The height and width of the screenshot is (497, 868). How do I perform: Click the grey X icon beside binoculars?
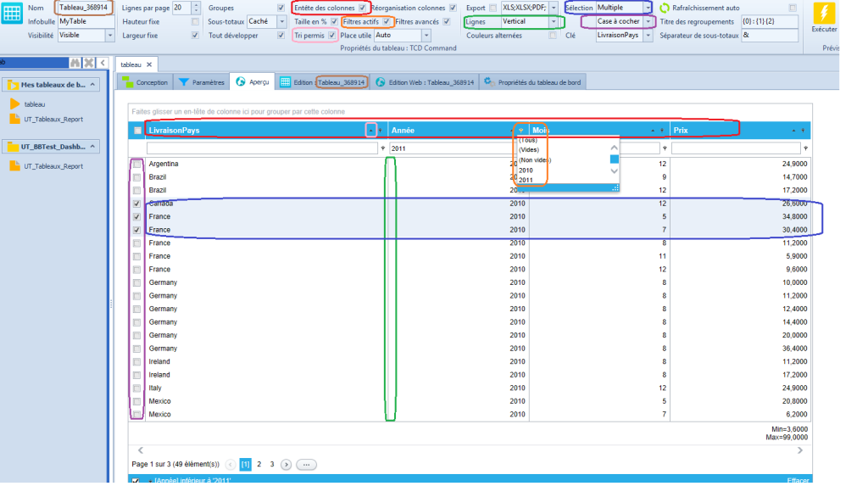coord(88,63)
